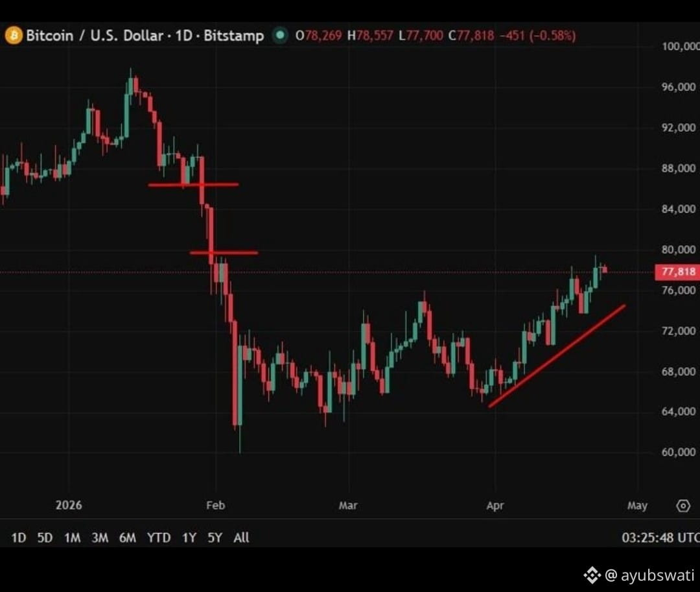Open chart settings hexagon icon
The image size is (700, 592).
coord(683,506)
